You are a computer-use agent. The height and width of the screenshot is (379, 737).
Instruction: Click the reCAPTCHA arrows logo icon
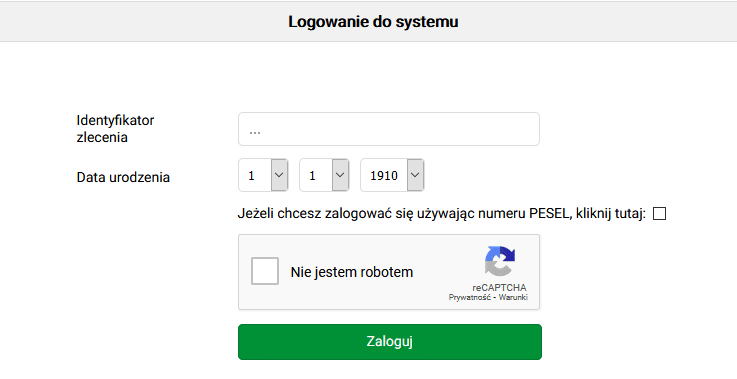(x=500, y=261)
